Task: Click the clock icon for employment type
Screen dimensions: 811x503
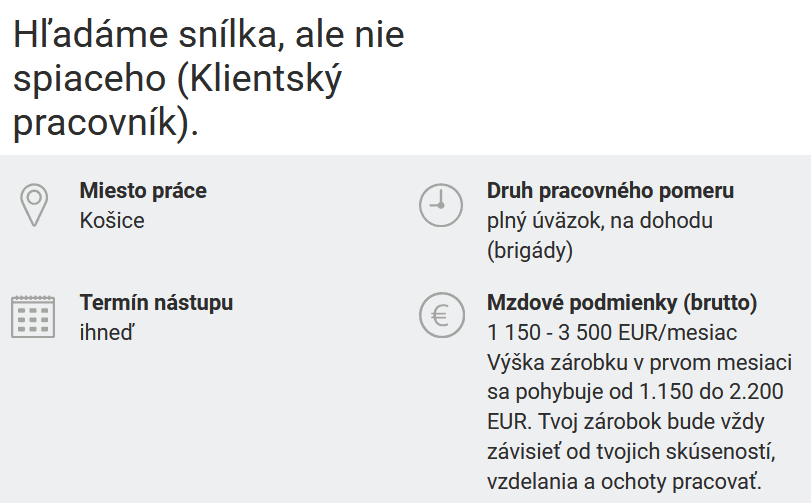Action: [440, 204]
